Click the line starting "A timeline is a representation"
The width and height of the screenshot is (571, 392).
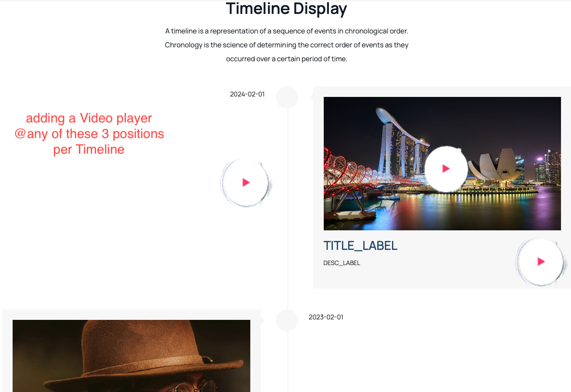(x=287, y=31)
